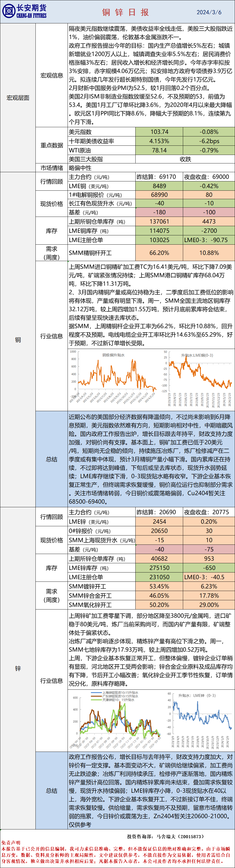Screen dimensions: 235x868
Task: Select the 美元指数 value 103.74
Action: click(x=159, y=132)
